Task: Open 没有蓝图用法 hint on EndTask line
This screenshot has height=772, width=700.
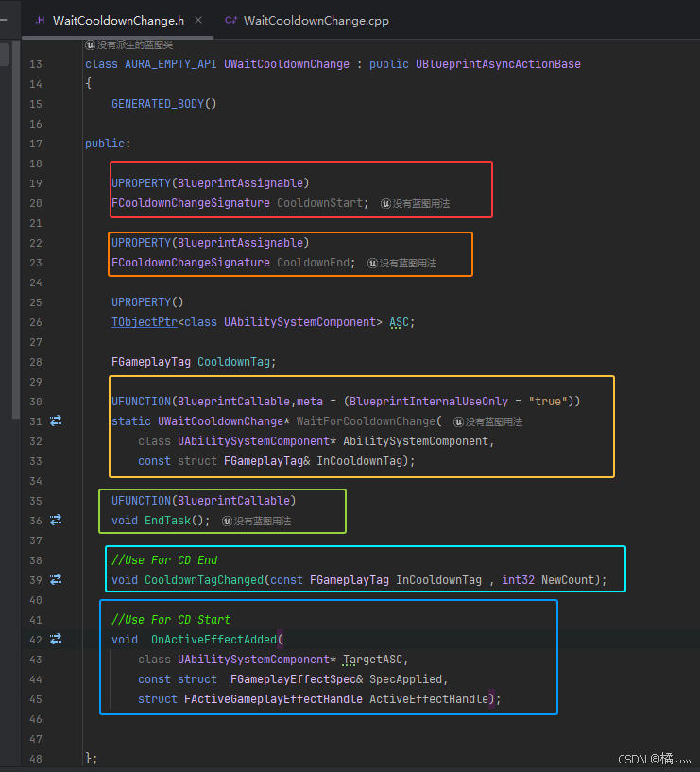Action: (263, 521)
